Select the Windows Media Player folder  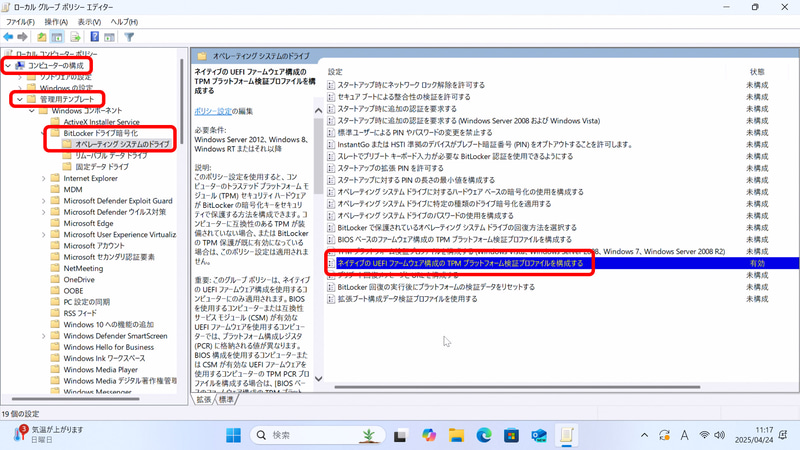[x=101, y=369]
